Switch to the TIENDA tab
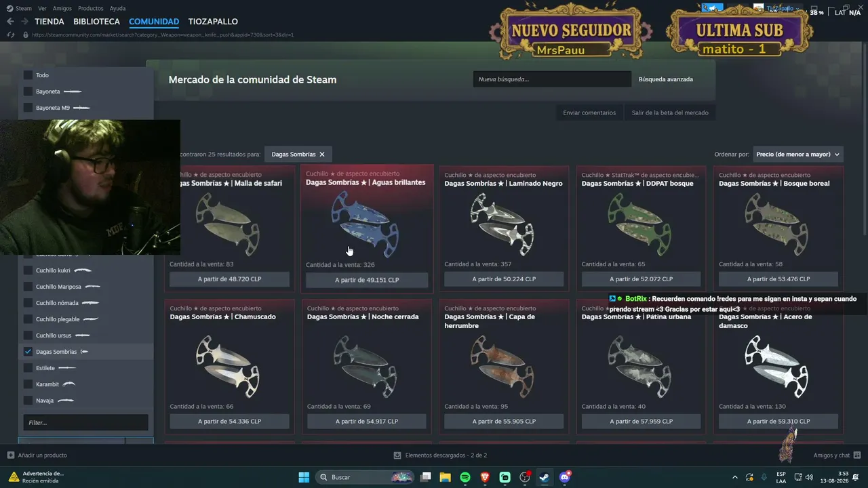 tap(50, 22)
